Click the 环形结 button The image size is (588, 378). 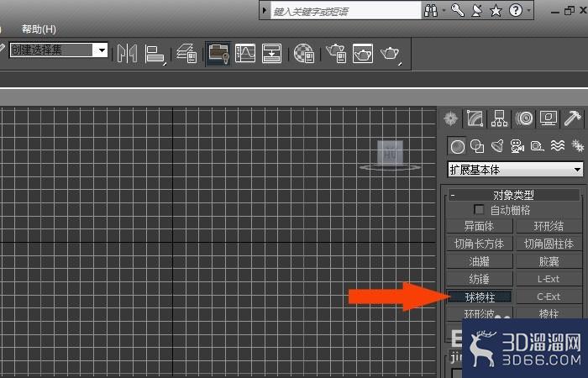pyautogui.click(x=549, y=226)
